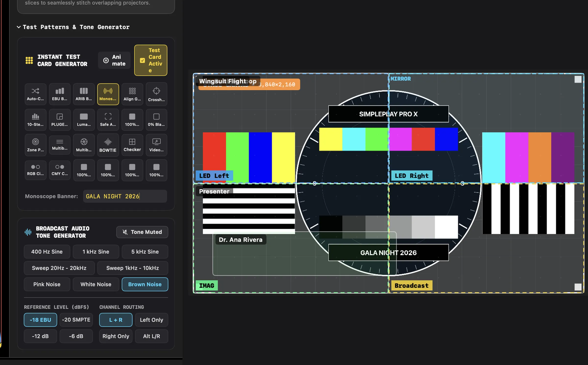
Task: Select the Align G… grid pattern
Action: [132, 94]
